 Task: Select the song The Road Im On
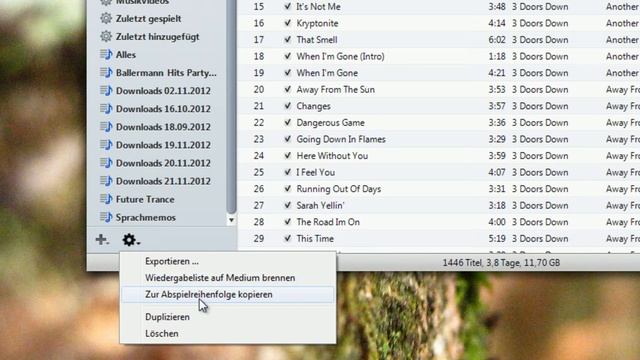[328, 222]
